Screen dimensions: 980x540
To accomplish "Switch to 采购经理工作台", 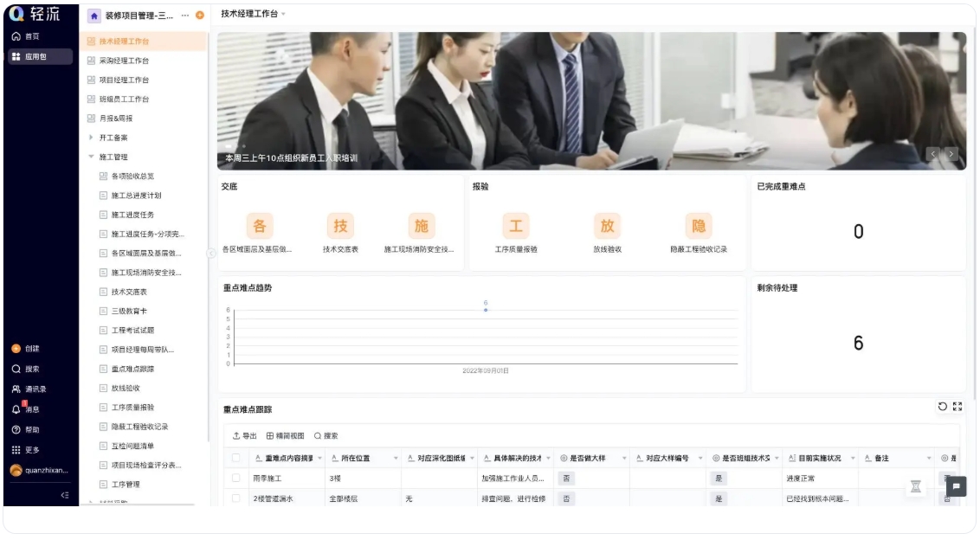I will pos(124,59).
